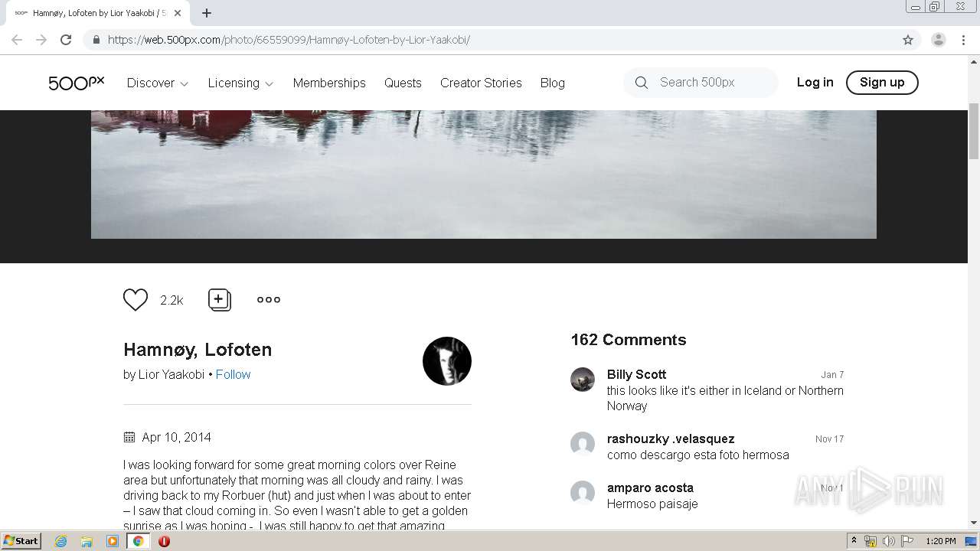This screenshot has height=551, width=980.
Task: Click the rashouzky .velasquez commenter name
Action: (x=671, y=439)
